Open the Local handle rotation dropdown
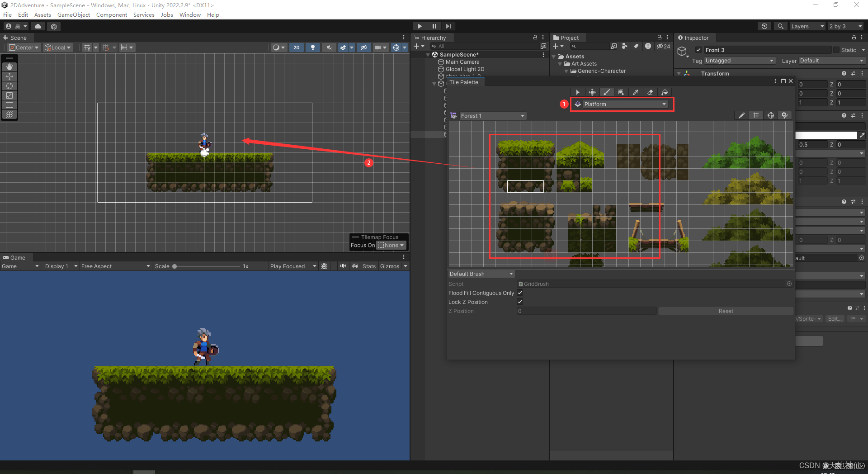The width and height of the screenshot is (868, 474). point(58,47)
